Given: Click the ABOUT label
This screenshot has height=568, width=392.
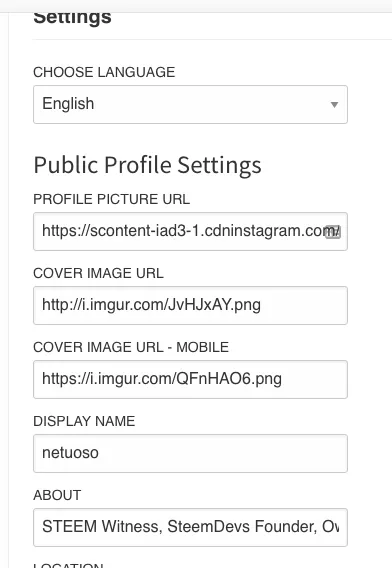Looking at the screenshot, I should pyautogui.click(x=57, y=495).
